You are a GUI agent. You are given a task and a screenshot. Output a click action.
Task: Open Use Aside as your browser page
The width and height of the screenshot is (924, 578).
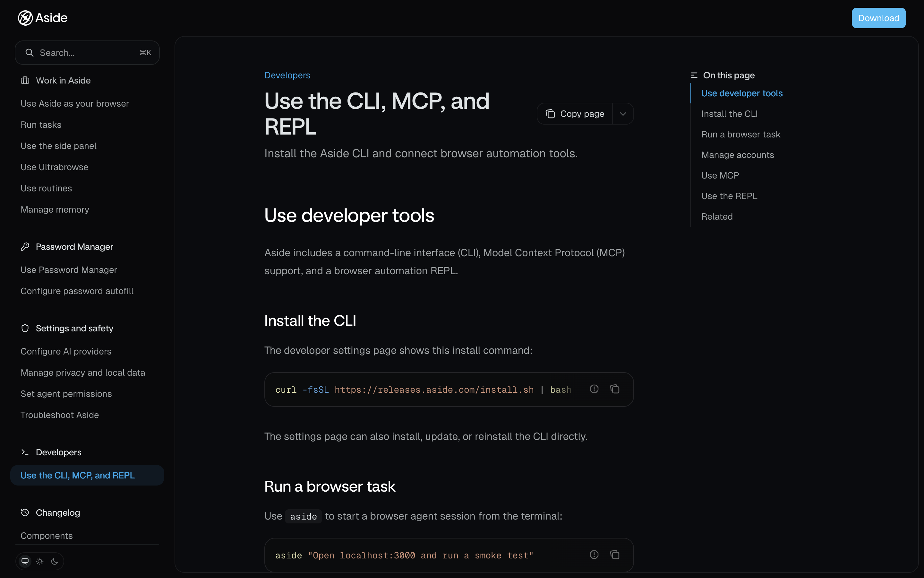pos(75,104)
